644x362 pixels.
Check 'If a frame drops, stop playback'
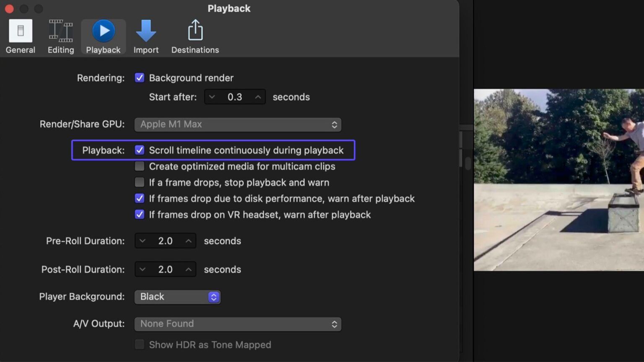click(139, 182)
